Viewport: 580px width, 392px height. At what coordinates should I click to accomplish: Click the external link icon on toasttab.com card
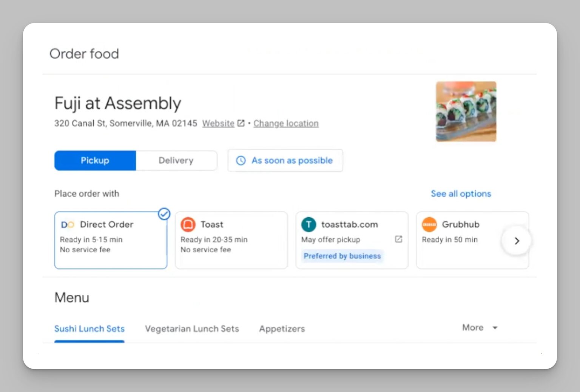pos(398,239)
